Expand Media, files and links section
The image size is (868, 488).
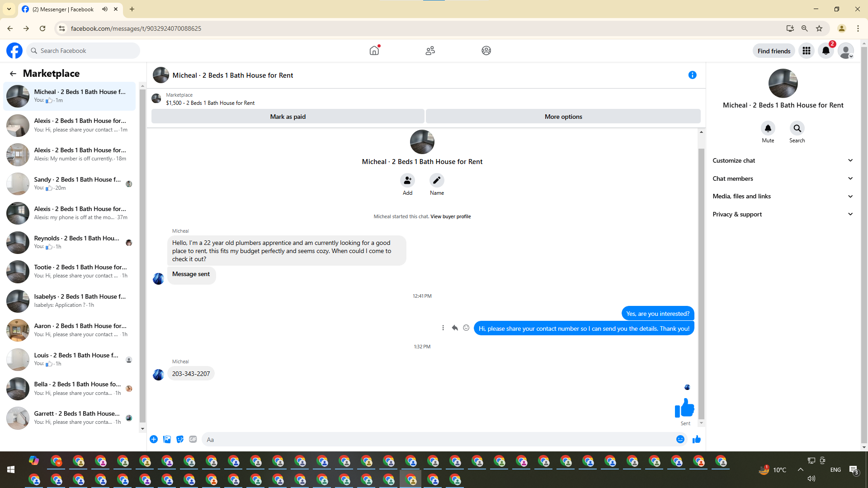pyautogui.click(x=783, y=196)
